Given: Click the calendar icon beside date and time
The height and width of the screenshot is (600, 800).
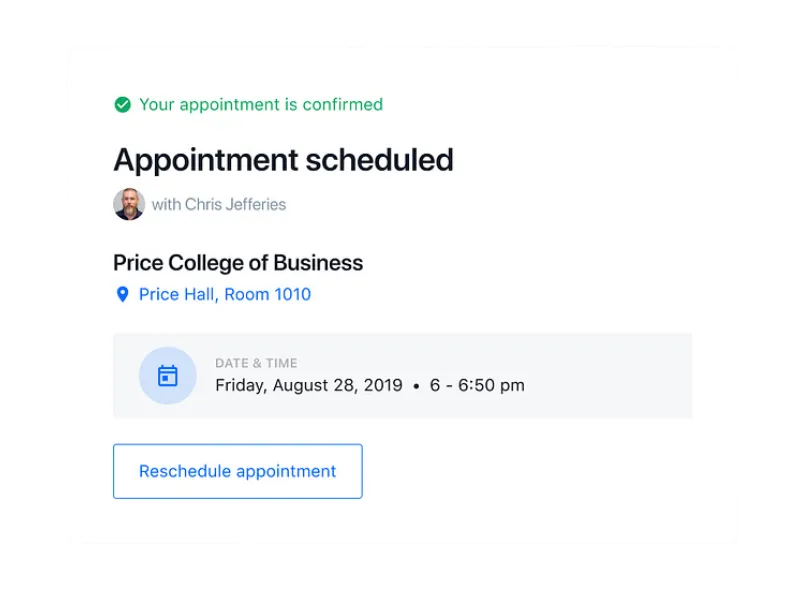Looking at the screenshot, I should [x=168, y=376].
